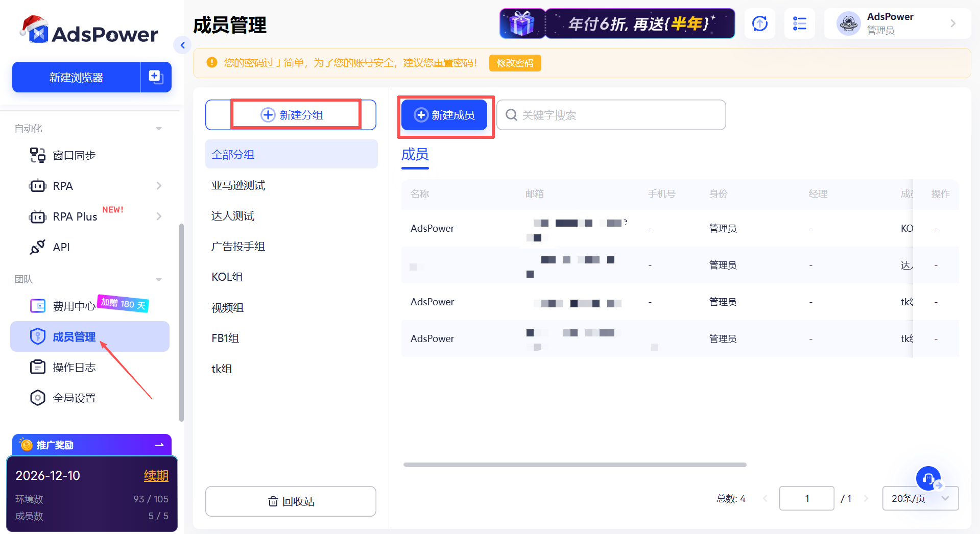Open the 窗口同步 window sync tool
980x534 pixels.
click(74, 155)
